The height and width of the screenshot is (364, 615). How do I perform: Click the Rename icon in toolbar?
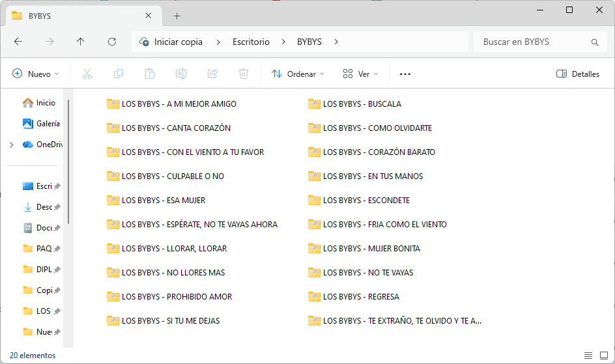(181, 74)
